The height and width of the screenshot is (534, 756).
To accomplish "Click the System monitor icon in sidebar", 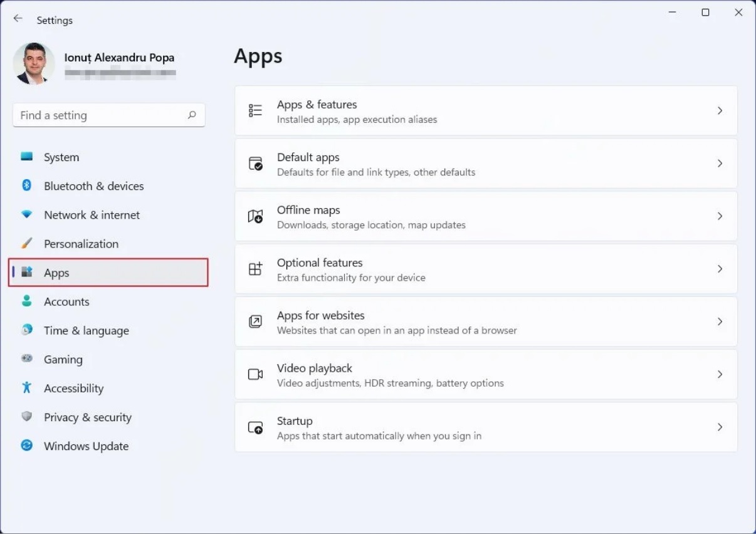I will 26,157.
